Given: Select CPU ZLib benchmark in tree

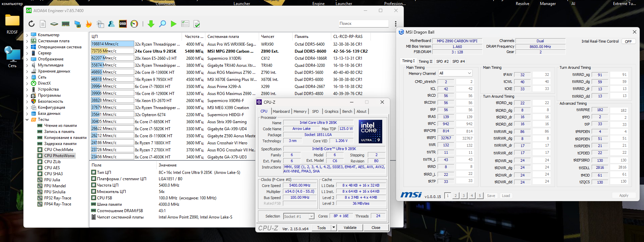Looking at the screenshot, I should (52, 162).
